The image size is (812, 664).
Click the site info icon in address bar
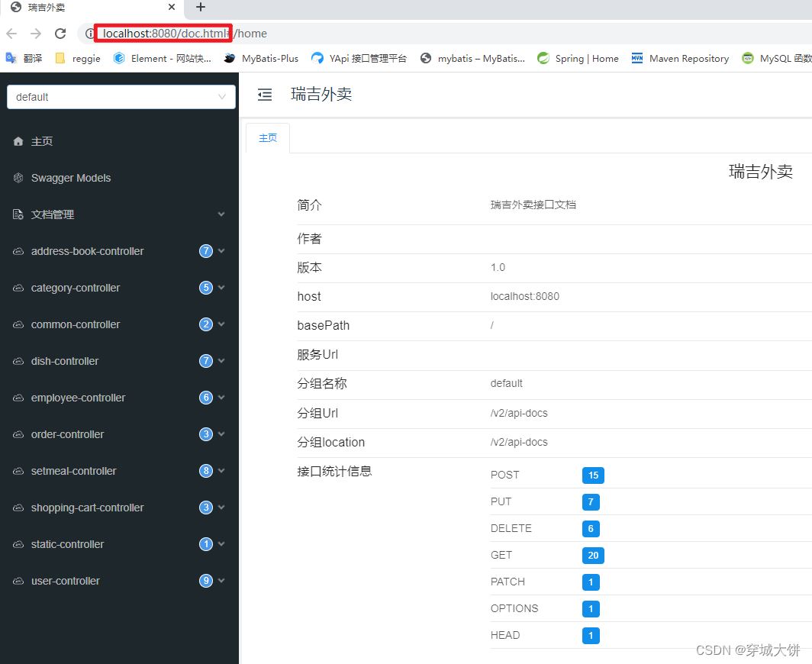pos(89,34)
